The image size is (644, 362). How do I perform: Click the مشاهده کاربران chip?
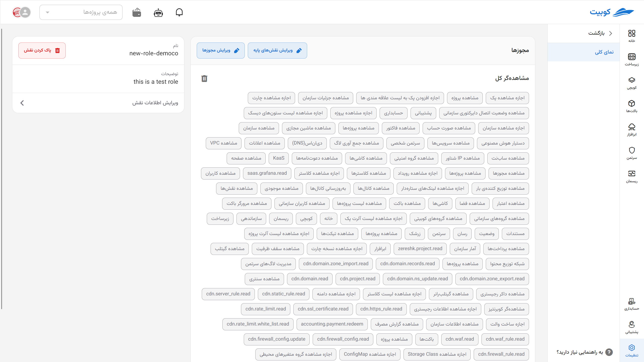220,173
